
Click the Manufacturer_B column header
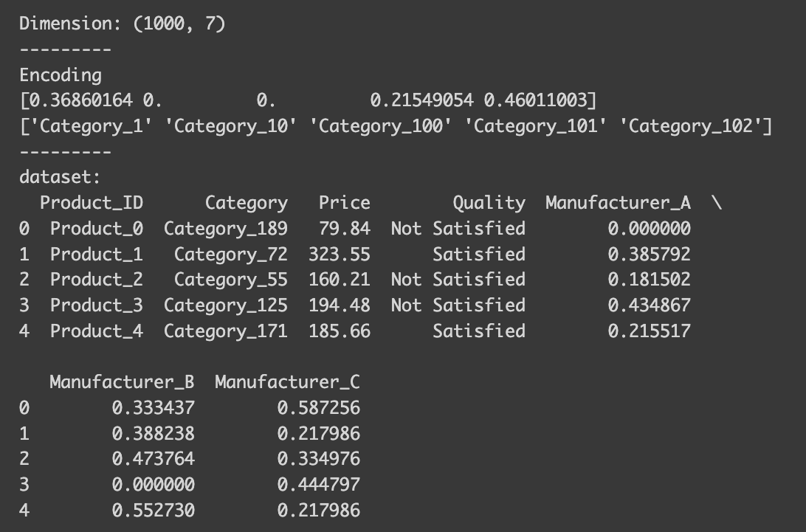122,382
